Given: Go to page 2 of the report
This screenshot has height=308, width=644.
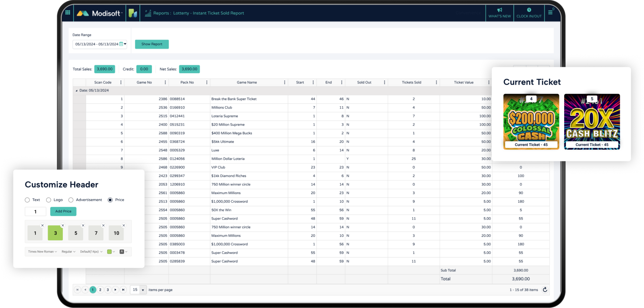Looking at the screenshot, I should [100, 290].
